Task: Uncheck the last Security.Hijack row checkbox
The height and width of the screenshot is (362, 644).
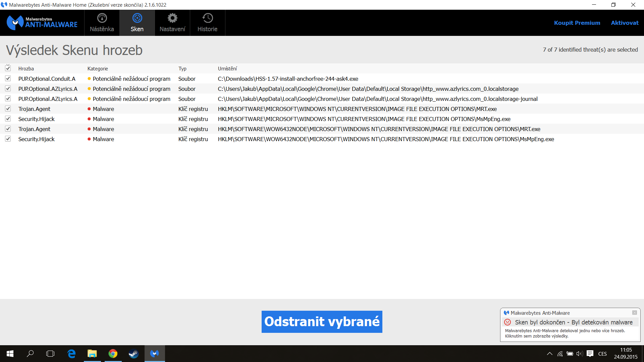Action: (x=8, y=139)
